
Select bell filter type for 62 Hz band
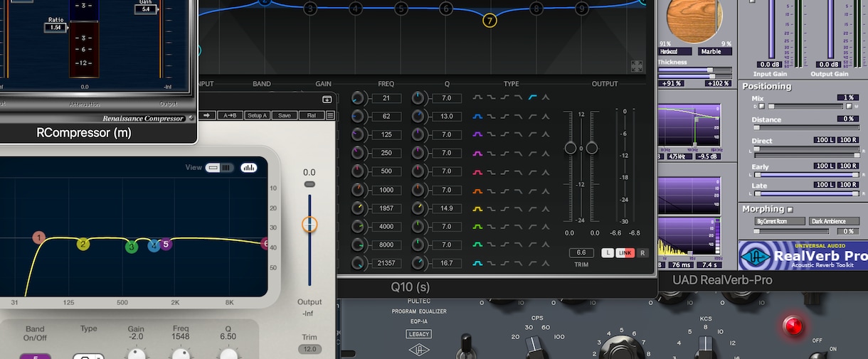pyautogui.click(x=478, y=116)
